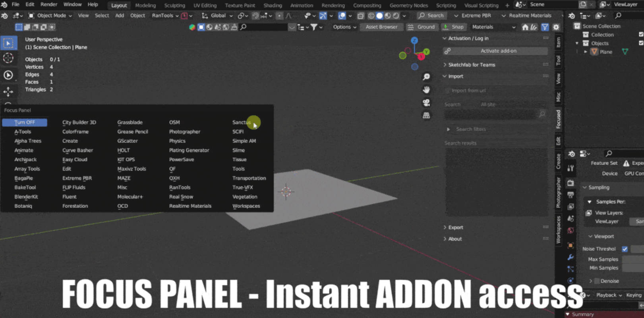The image size is (644, 318).
Task: Select Sanctus in Focus Panel menu
Action: click(242, 122)
